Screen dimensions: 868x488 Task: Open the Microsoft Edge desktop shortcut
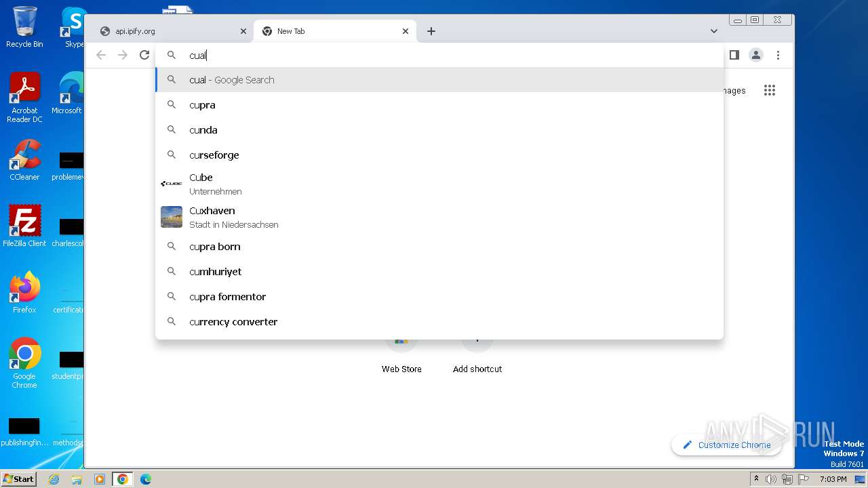[68, 94]
